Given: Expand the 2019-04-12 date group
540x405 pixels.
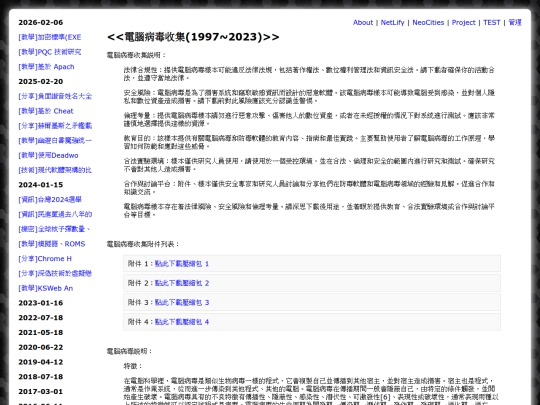Looking at the screenshot, I should tap(41, 362).
